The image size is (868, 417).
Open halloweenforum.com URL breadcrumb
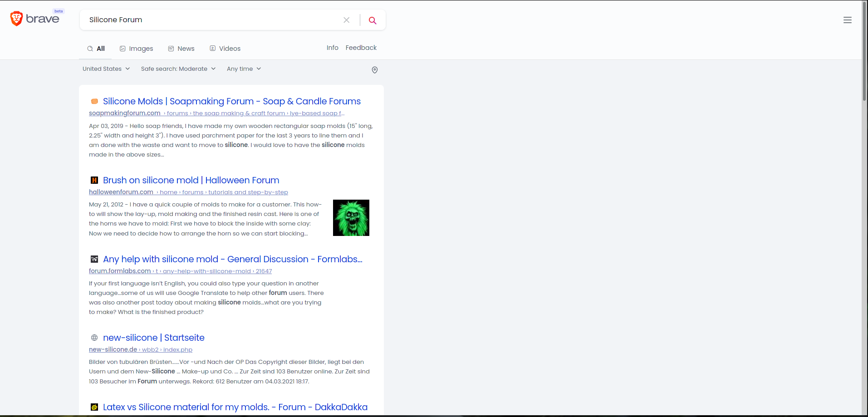pos(188,192)
